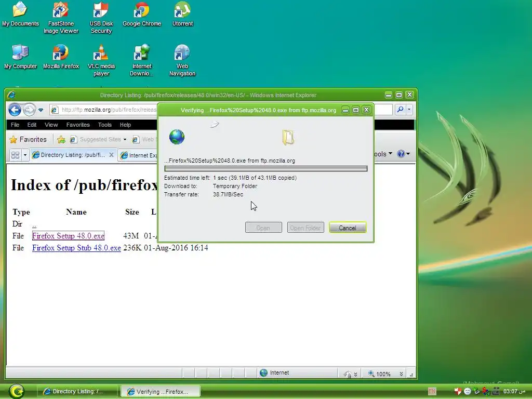The height and width of the screenshot is (399, 532).
Task: Click the '38.7MB/Sec' transfer rate
Action: (228, 194)
